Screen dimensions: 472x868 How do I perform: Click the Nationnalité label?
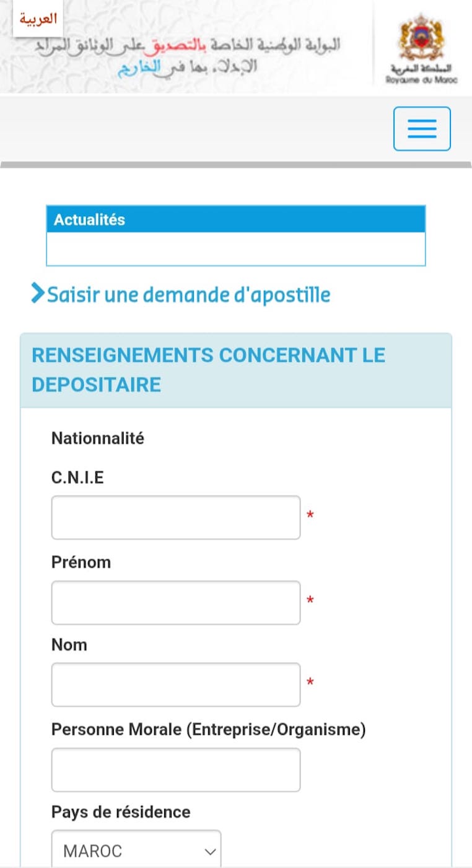pos(98,439)
